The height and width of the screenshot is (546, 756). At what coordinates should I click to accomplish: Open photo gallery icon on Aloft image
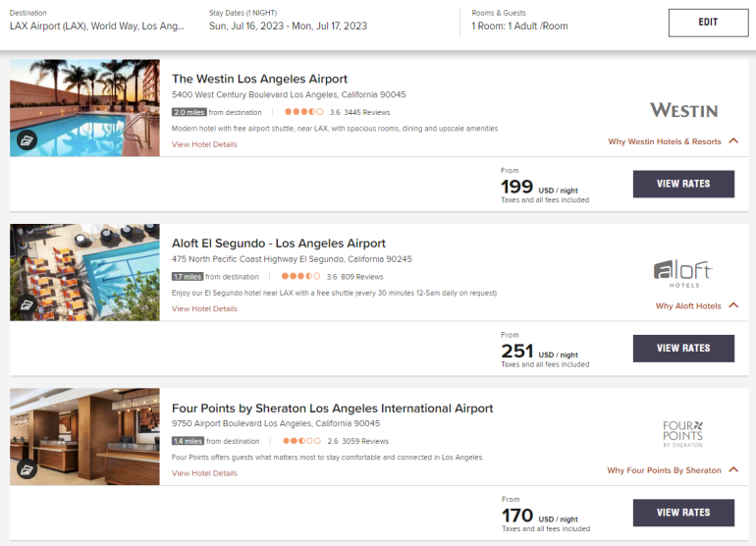tap(27, 304)
